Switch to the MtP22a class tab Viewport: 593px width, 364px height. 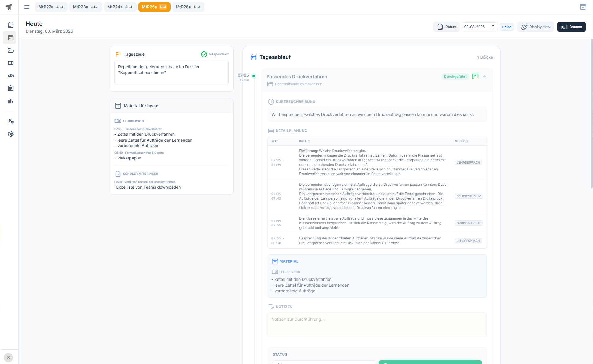[x=51, y=7]
